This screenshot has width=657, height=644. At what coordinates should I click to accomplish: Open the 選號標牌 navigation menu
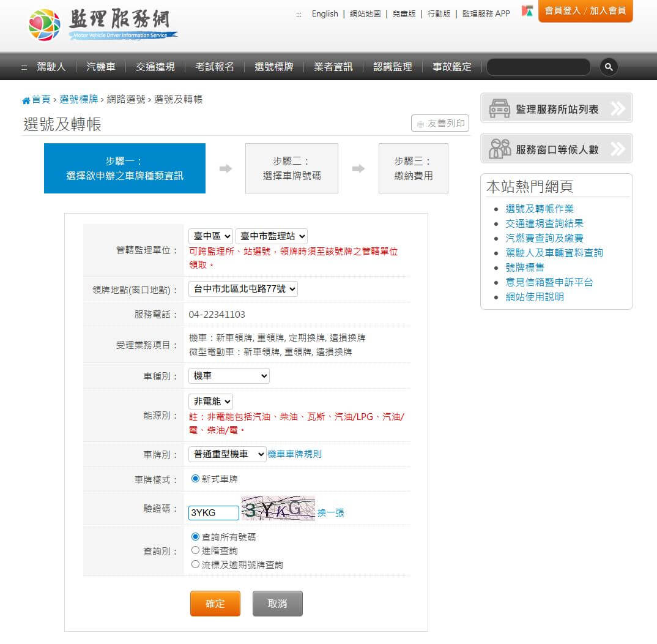click(273, 67)
